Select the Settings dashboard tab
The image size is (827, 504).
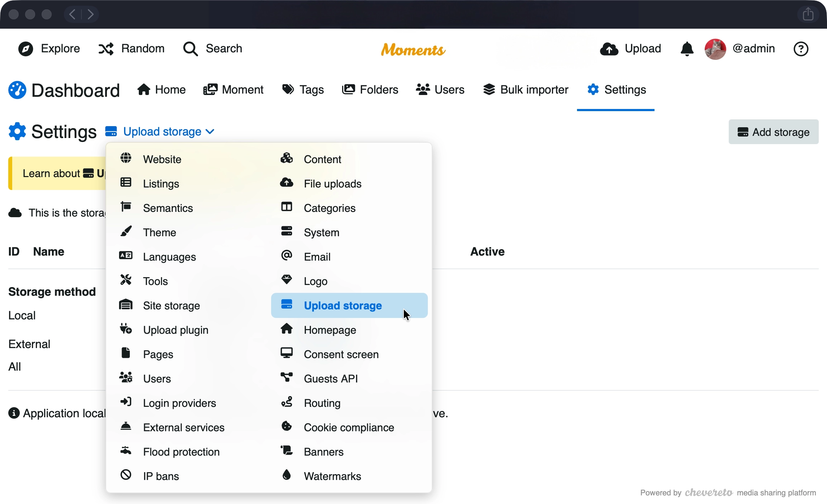tap(616, 90)
